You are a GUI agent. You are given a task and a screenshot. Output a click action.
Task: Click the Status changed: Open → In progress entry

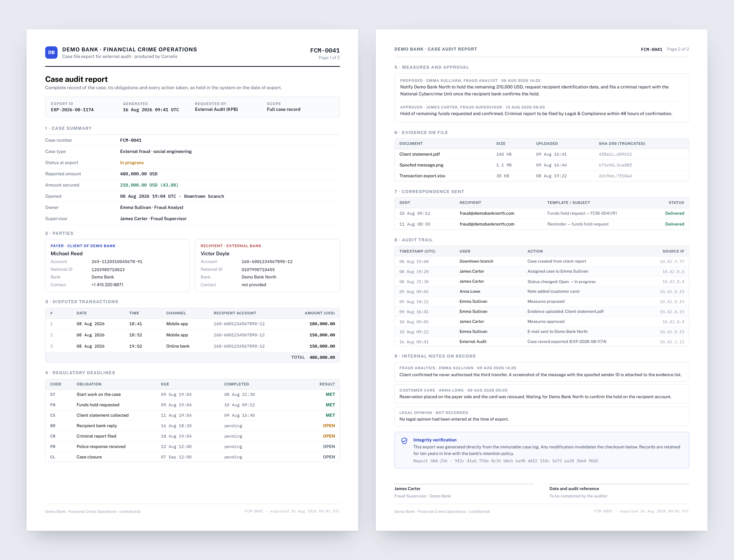561,282
